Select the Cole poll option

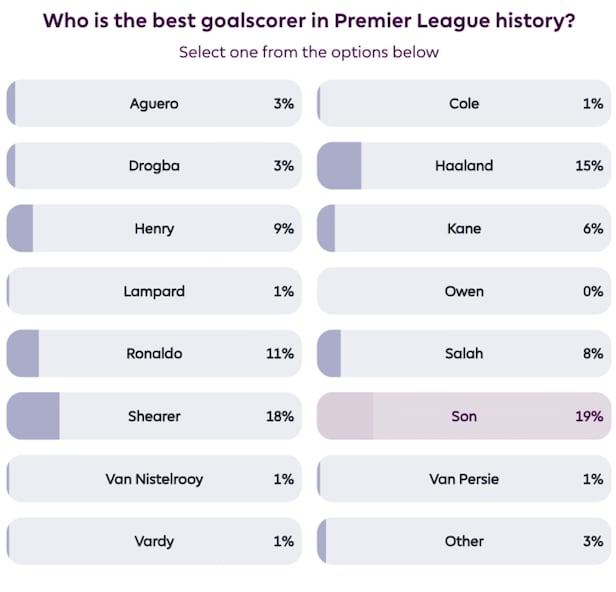coord(464,103)
